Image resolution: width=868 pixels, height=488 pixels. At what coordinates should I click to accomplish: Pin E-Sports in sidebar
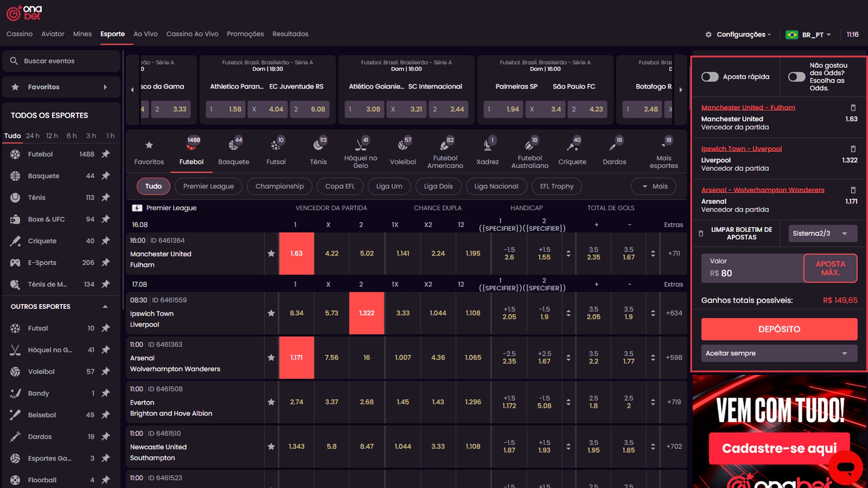(x=106, y=263)
